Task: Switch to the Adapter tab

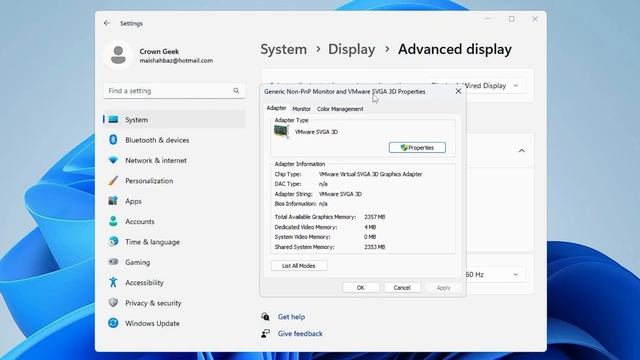Action: pyautogui.click(x=276, y=108)
